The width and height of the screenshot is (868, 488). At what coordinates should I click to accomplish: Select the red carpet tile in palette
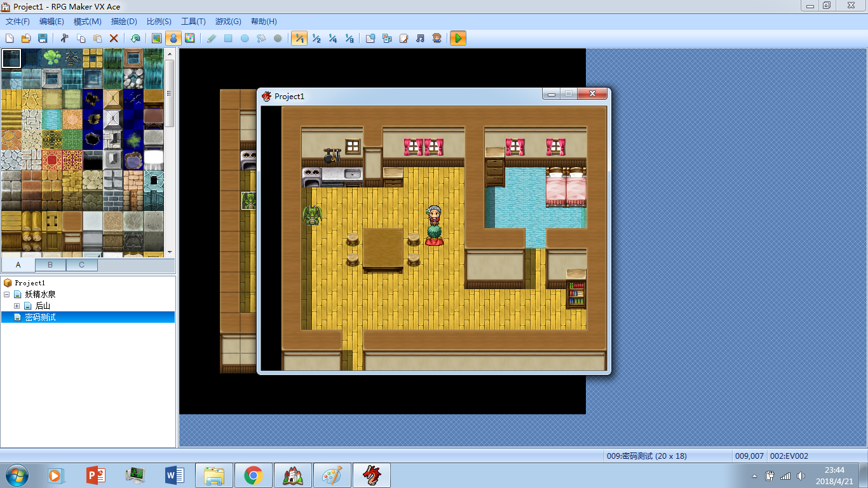52,160
